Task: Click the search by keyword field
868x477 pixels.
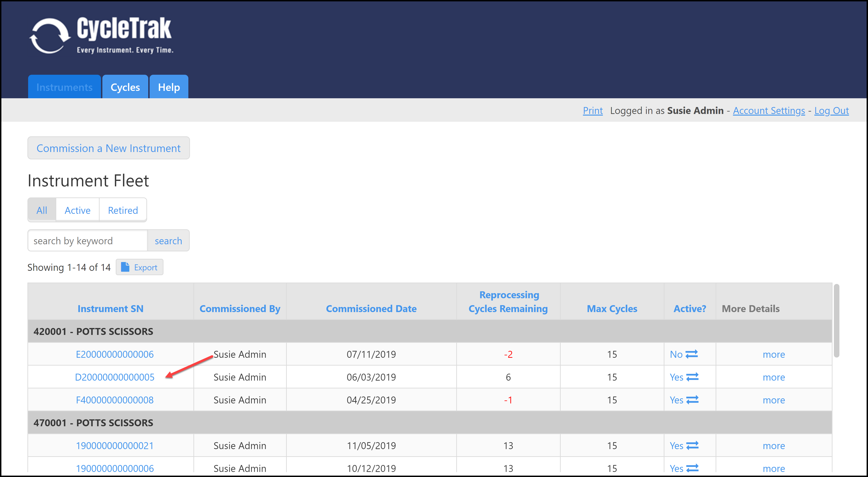Action: click(x=88, y=241)
